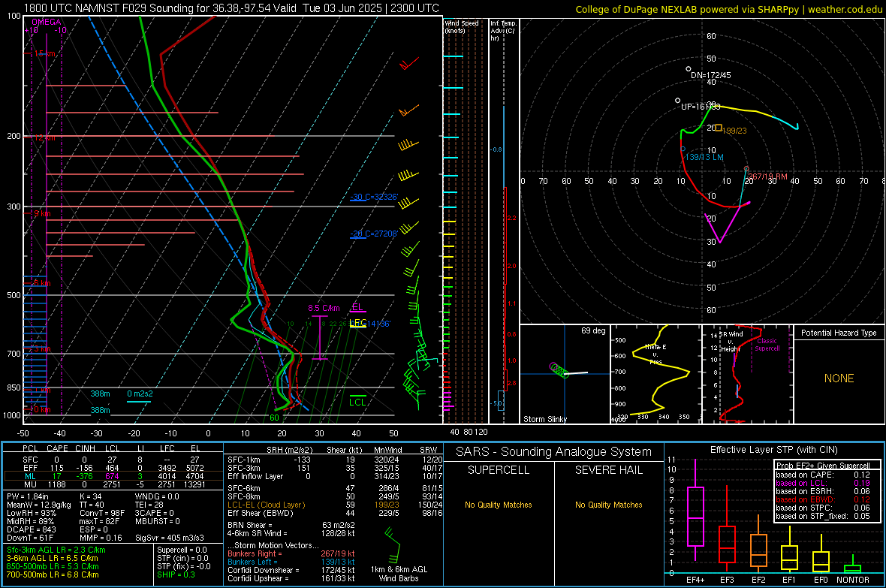Click the Sfc-3km AGL LR = 2.3 C/km line
Screen dimensions: 886x588
click(56, 550)
